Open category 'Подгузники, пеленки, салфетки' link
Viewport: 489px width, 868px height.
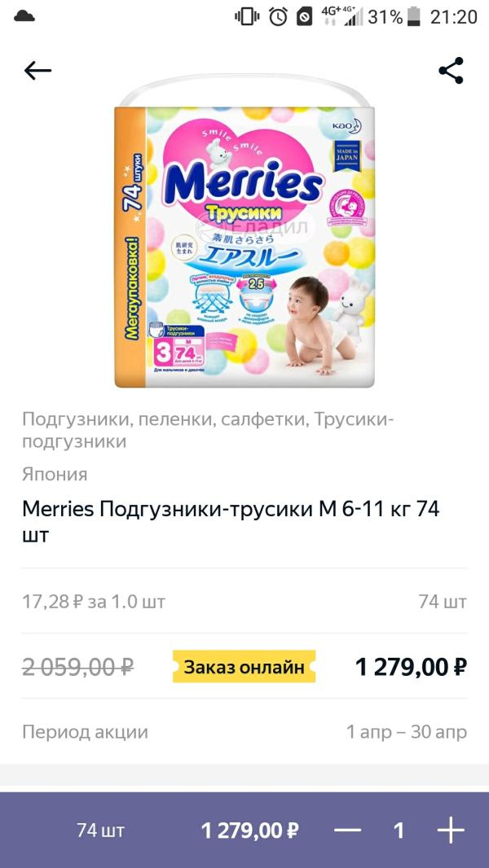pos(165,419)
